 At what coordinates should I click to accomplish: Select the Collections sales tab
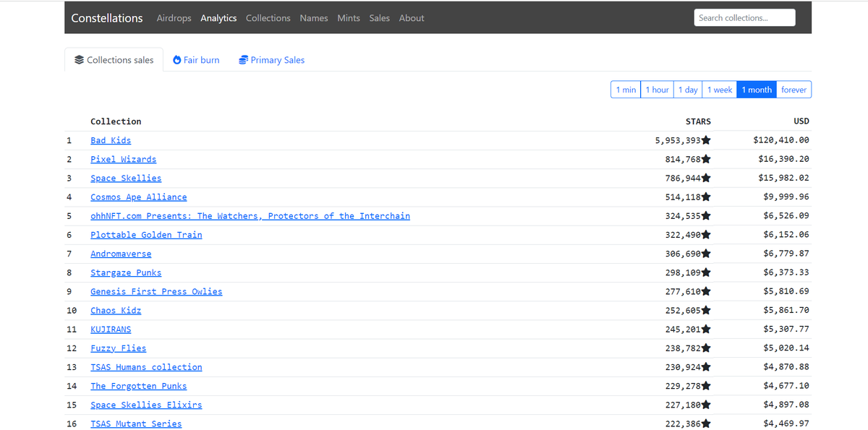[x=114, y=60]
